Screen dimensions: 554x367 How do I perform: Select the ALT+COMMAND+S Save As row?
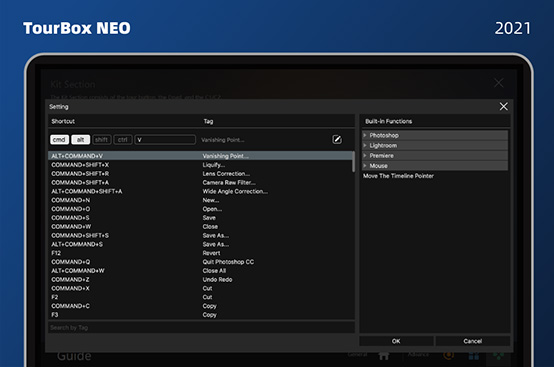point(200,244)
